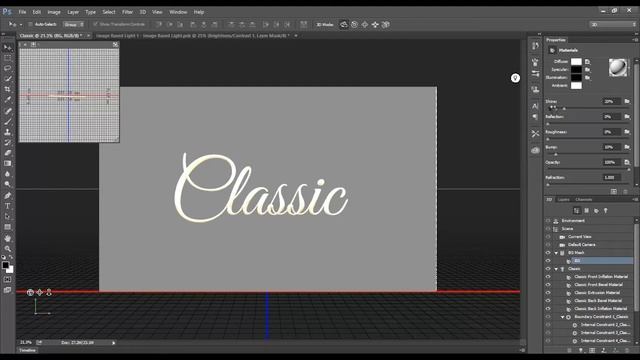The height and width of the screenshot is (360, 640).
Task: Hide Classic Front Inflation Material
Action: (x=548, y=277)
